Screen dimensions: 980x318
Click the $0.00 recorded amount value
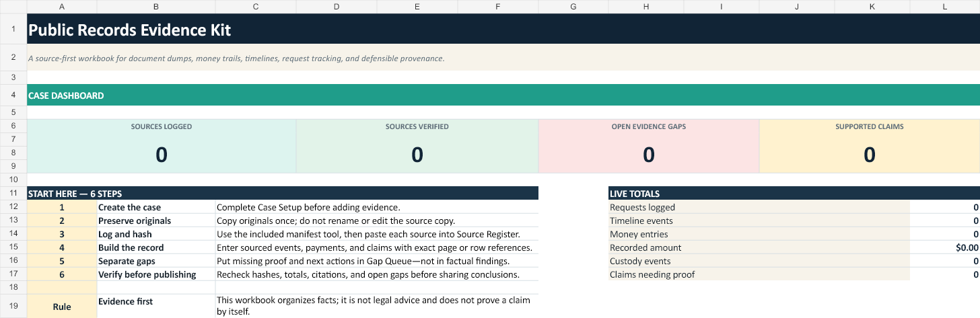pyautogui.click(x=945, y=247)
